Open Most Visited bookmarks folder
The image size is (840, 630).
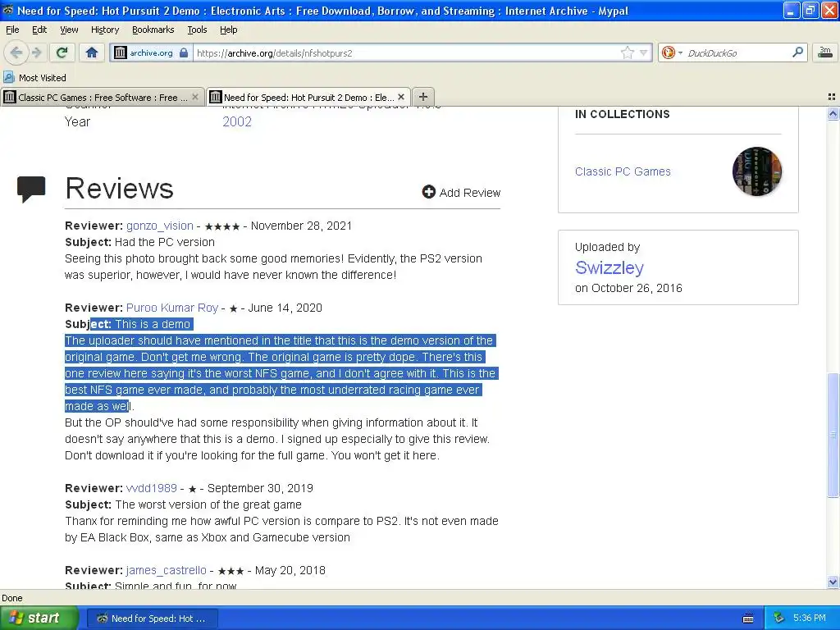(x=34, y=78)
